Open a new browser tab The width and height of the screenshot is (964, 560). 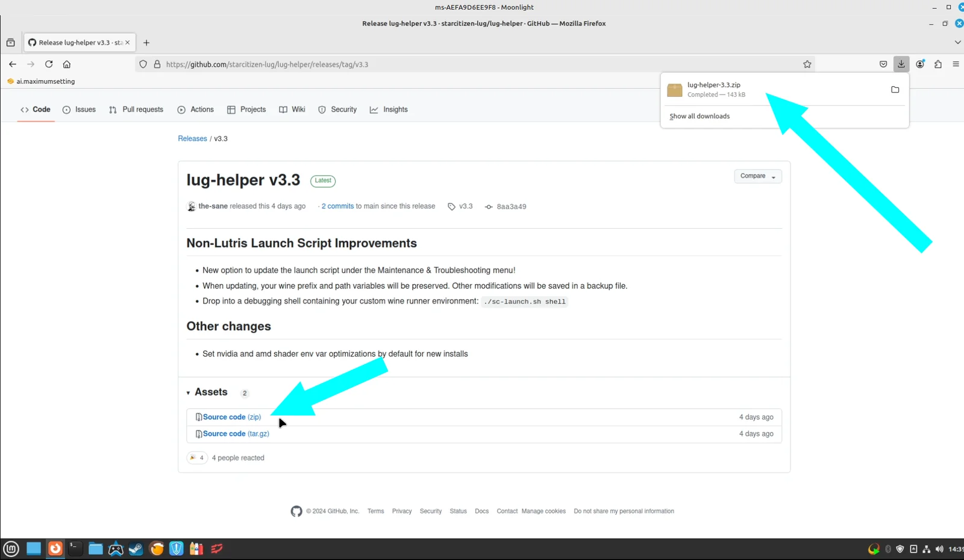pos(146,43)
